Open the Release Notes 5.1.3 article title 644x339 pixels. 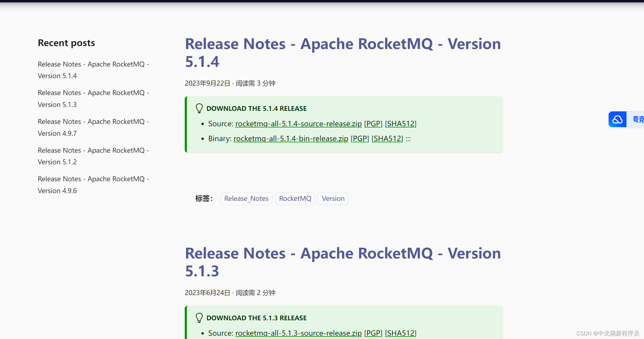(x=343, y=262)
